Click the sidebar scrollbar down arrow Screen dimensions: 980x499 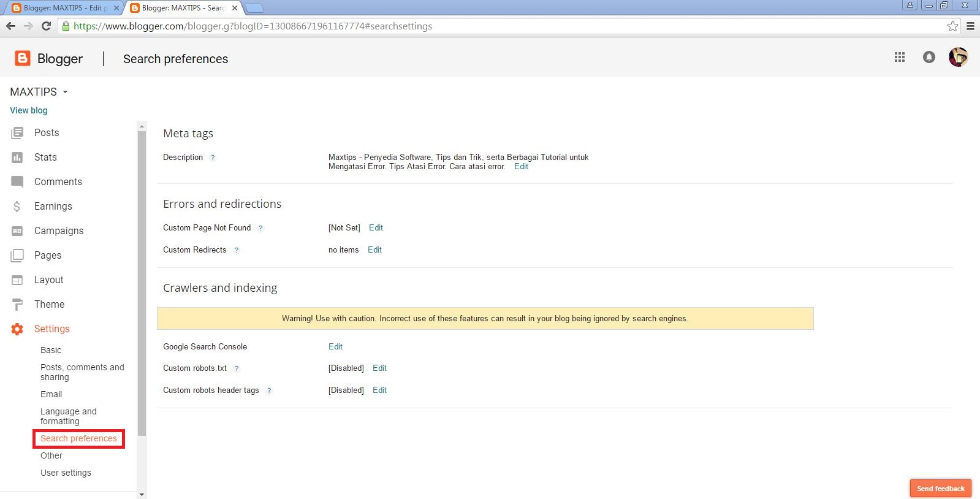(x=142, y=494)
